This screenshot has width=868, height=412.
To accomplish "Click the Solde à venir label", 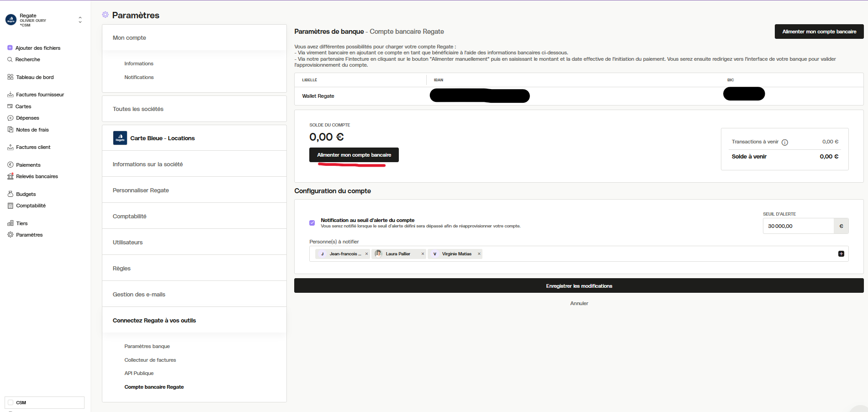I will pyautogui.click(x=749, y=156).
